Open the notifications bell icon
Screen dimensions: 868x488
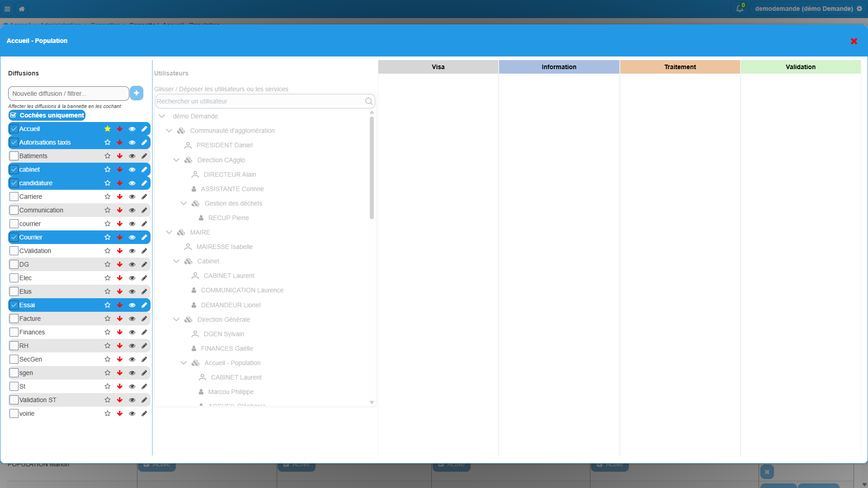tap(740, 9)
